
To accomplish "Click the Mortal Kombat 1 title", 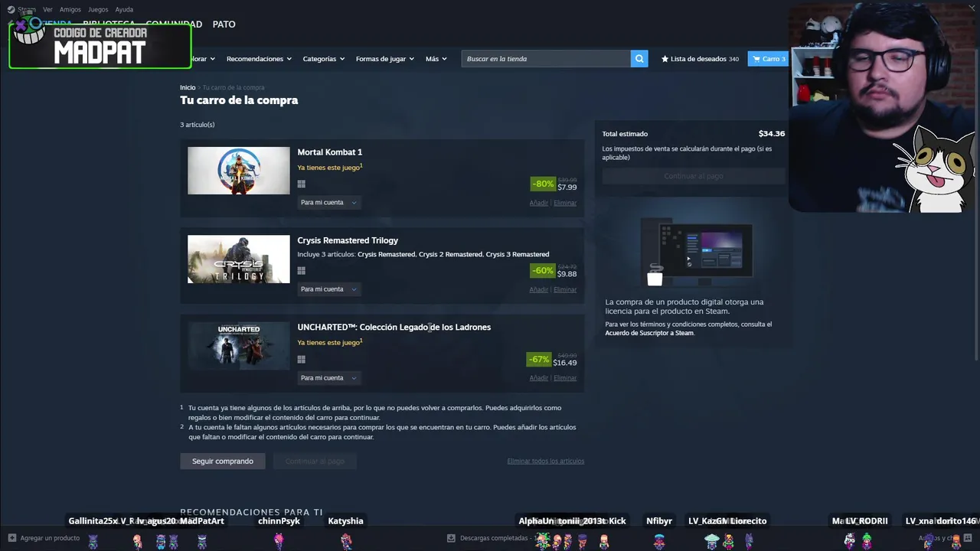I will click(x=330, y=152).
